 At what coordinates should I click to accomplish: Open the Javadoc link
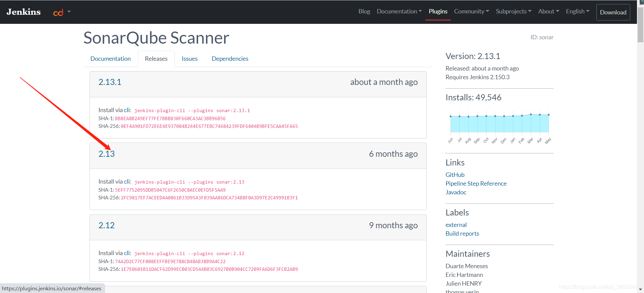coord(456,192)
